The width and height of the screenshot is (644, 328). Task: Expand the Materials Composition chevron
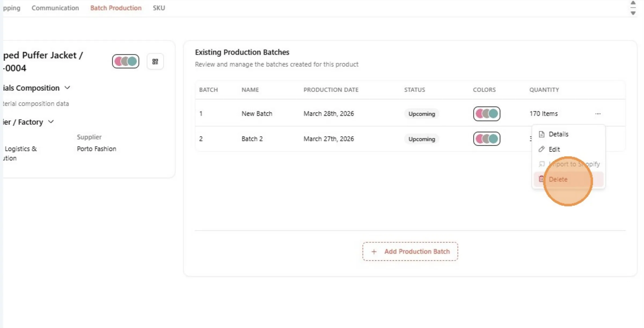point(67,88)
